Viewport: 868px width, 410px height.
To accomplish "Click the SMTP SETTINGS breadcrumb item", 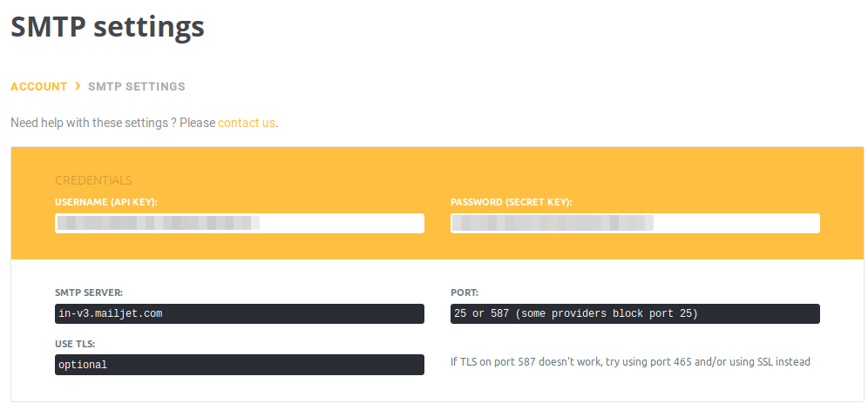I will click(136, 87).
